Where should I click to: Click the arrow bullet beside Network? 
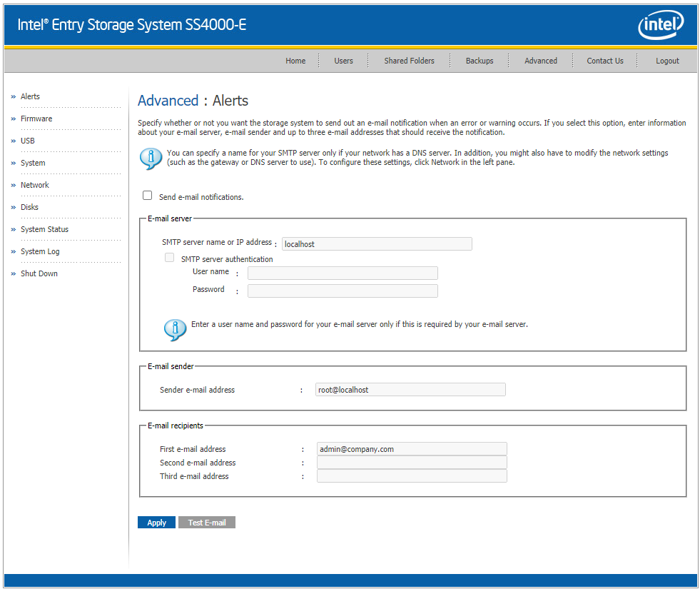coord(14,186)
